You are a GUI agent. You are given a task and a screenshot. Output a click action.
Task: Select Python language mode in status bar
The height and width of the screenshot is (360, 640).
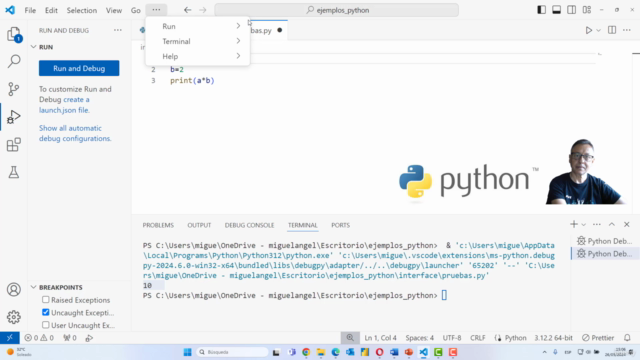(x=516, y=338)
